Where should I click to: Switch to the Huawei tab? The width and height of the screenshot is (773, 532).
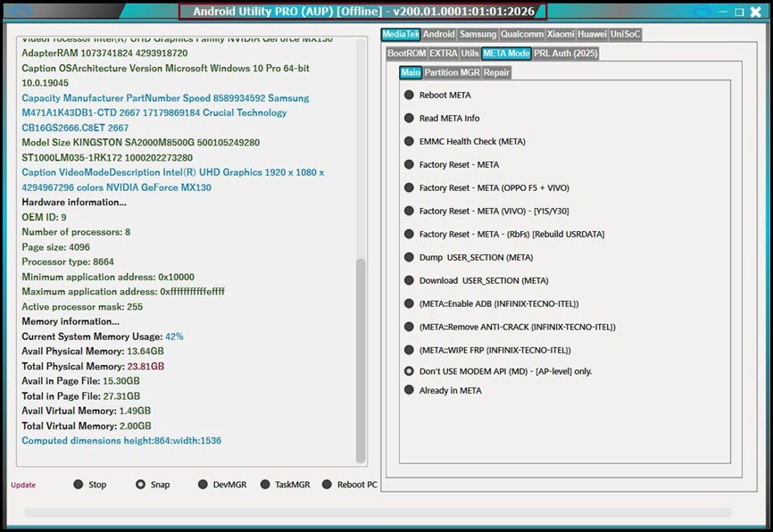click(x=592, y=34)
